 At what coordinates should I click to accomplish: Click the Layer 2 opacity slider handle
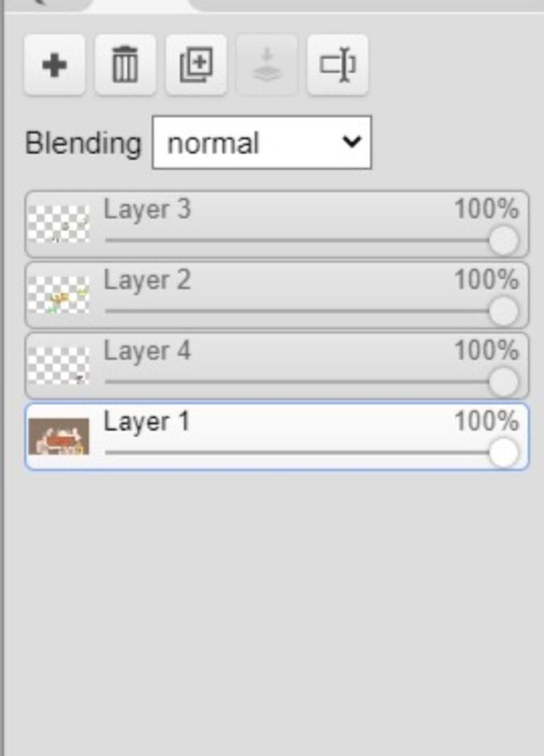503,311
